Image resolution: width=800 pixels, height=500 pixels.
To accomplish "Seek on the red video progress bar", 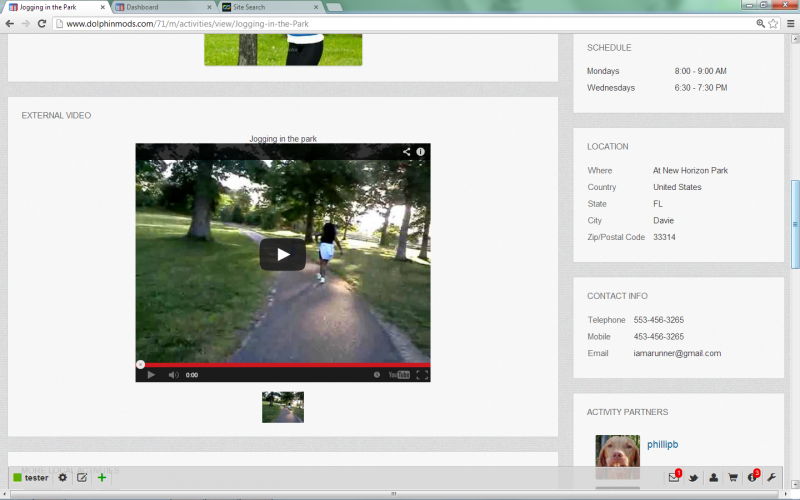I will click(283, 365).
